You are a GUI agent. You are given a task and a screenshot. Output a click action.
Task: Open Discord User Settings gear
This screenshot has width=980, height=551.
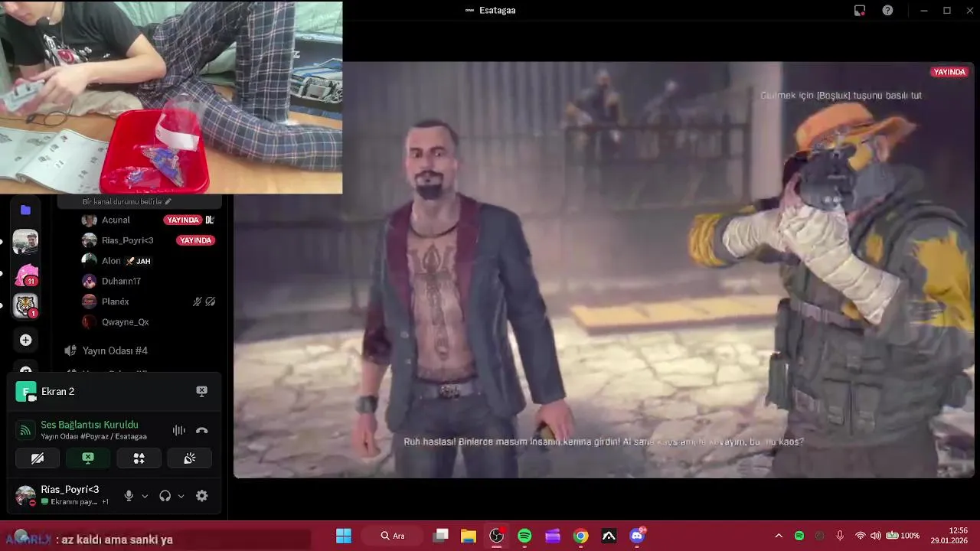(x=201, y=496)
